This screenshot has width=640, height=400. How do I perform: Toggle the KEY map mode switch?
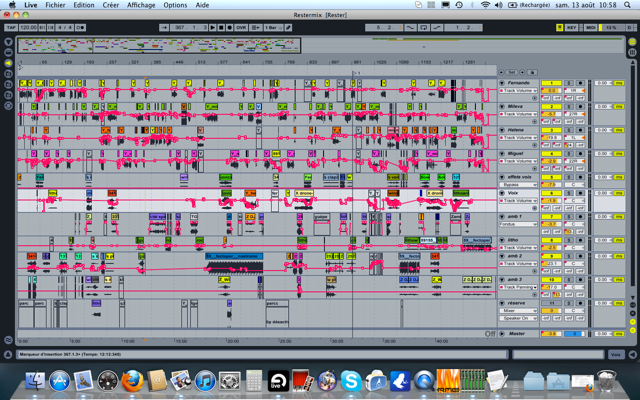click(x=571, y=27)
